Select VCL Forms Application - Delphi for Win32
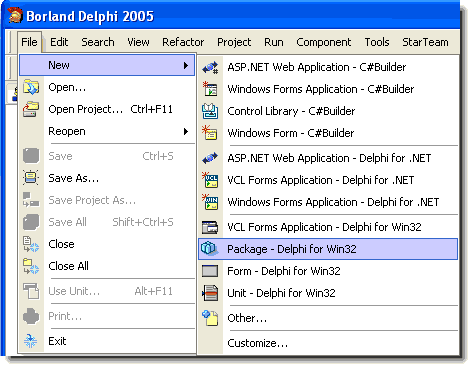 328,227
